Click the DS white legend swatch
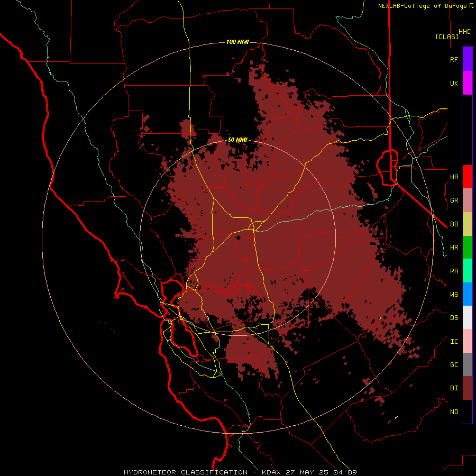This screenshot has width=476, height=476. pyautogui.click(x=467, y=317)
